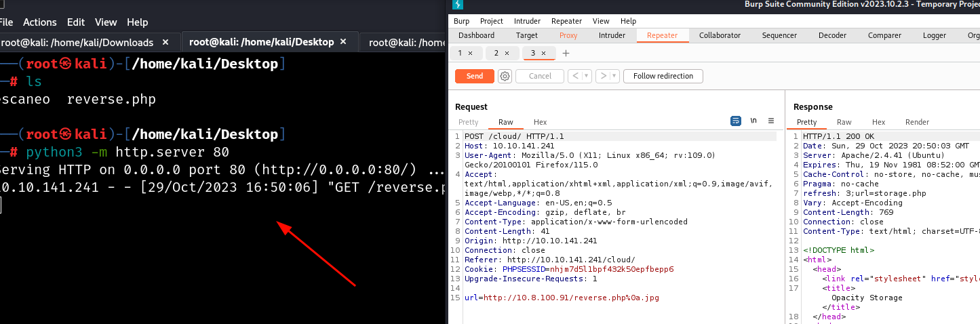This screenshot has height=324, width=980.
Task: Select Repeater request tab 1
Action: (460, 53)
